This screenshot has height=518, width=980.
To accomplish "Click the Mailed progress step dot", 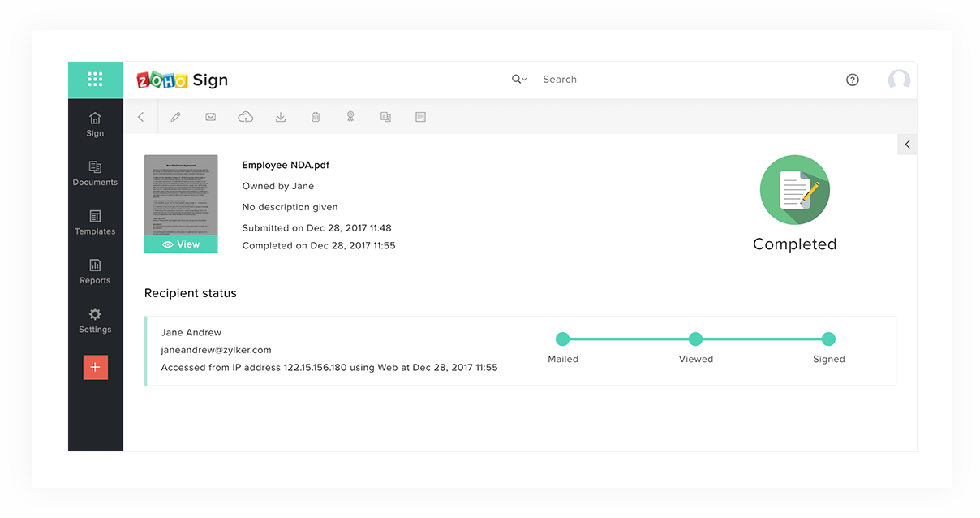I will coord(562,339).
